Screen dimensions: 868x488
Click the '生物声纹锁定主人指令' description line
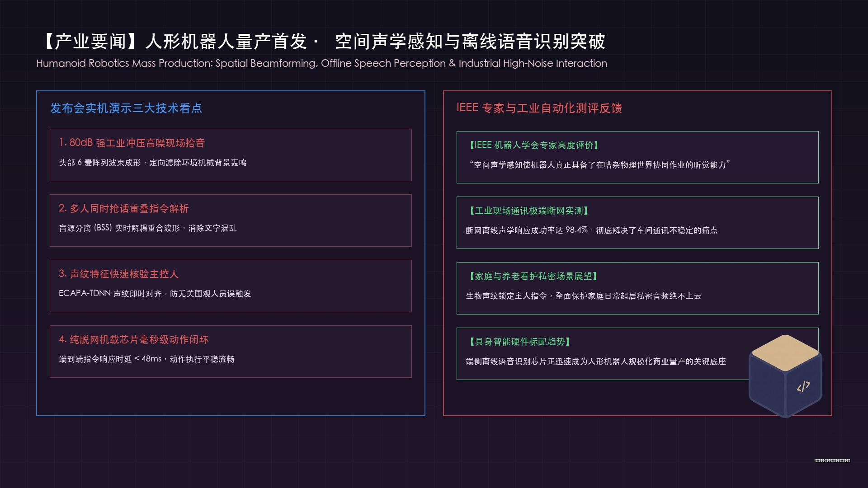(x=584, y=296)
